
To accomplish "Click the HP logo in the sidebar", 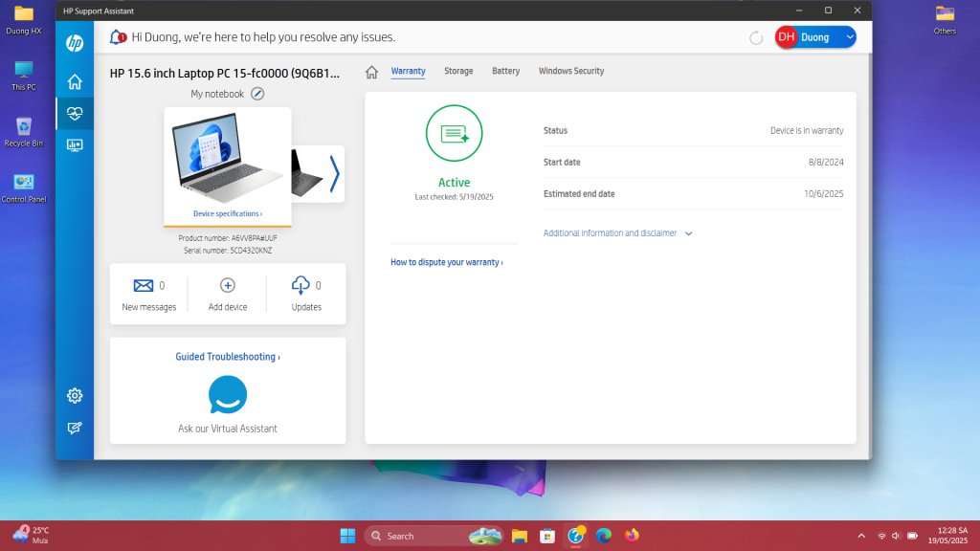I will click(x=75, y=43).
